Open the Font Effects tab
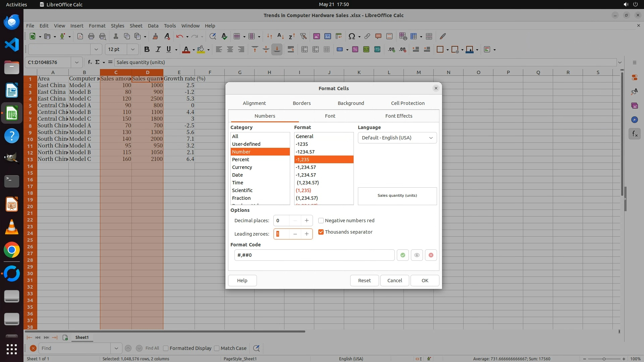 [x=398, y=116]
